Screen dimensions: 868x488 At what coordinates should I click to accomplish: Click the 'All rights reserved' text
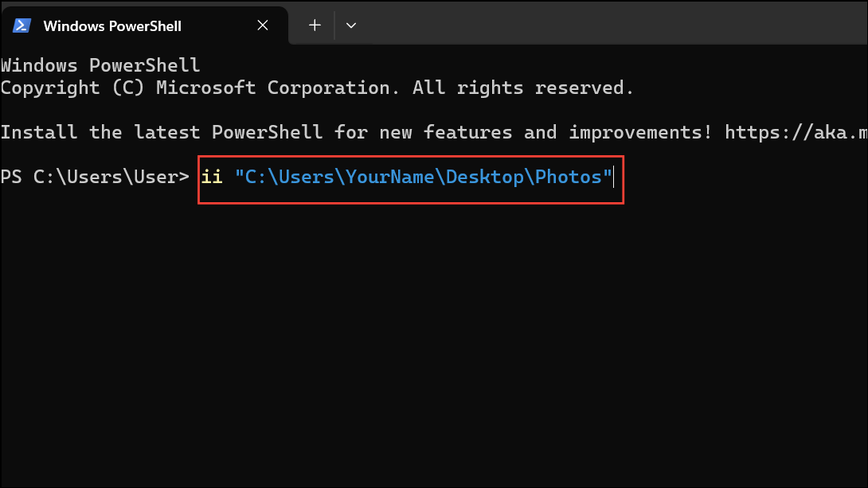click(522, 88)
